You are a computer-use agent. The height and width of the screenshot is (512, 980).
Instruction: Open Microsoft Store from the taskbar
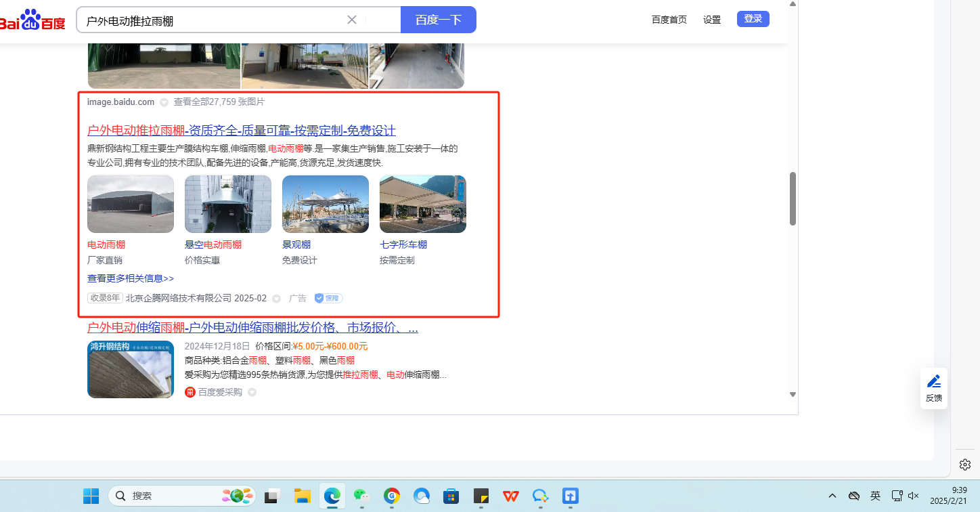pos(451,496)
